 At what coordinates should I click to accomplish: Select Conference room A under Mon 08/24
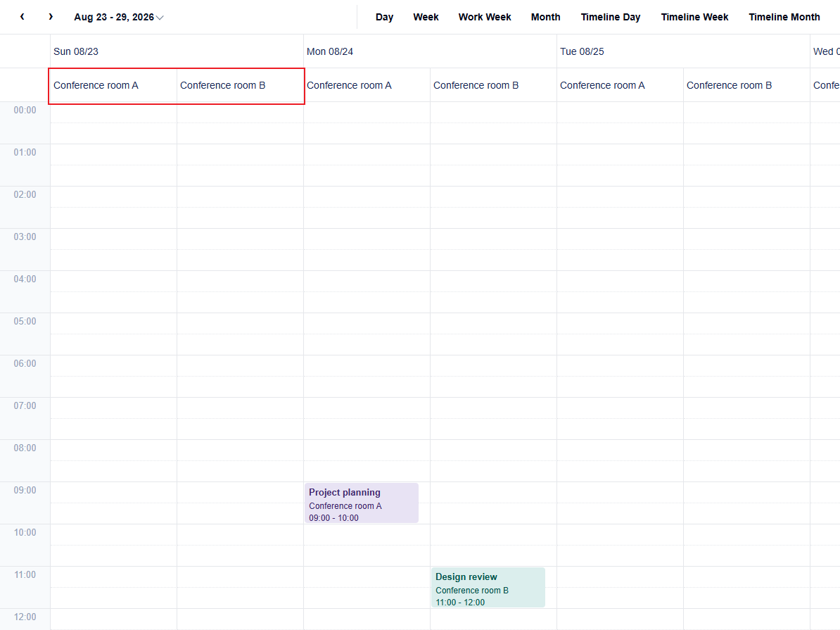point(367,85)
